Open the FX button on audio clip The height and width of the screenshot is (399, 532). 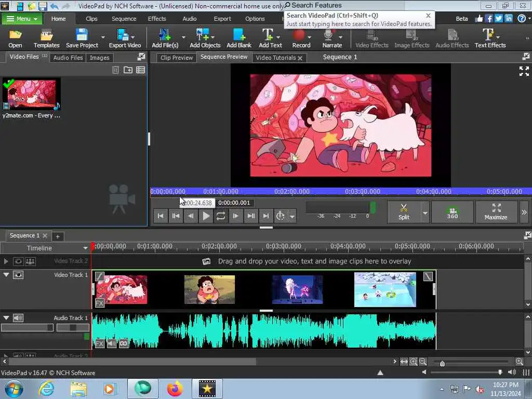coord(99,343)
